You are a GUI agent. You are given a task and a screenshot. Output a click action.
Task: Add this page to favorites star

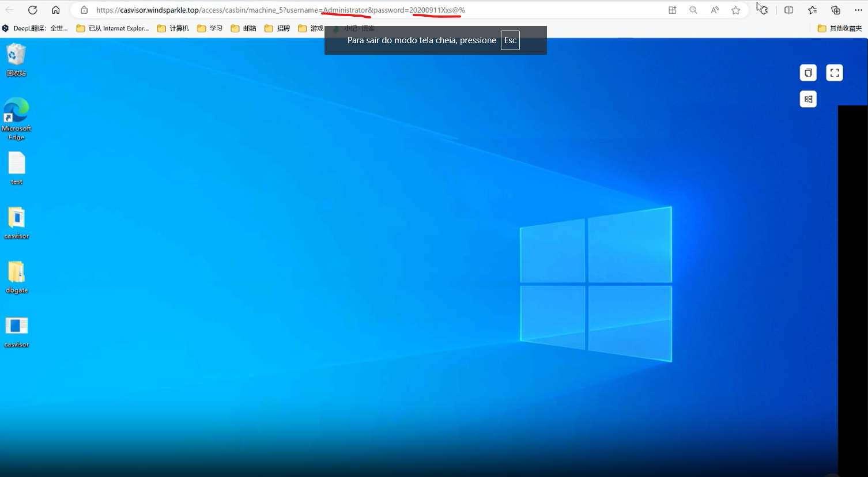click(736, 10)
